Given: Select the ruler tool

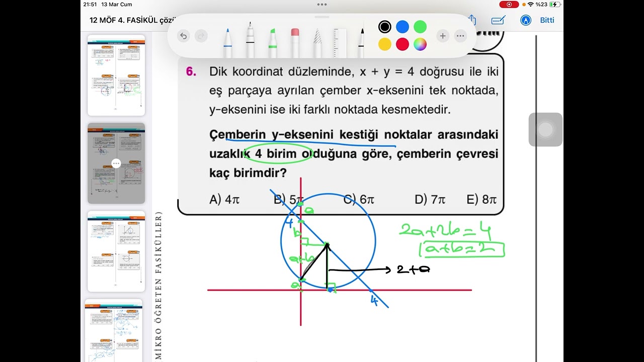Looking at the screenshot, I should coord(340,42).
